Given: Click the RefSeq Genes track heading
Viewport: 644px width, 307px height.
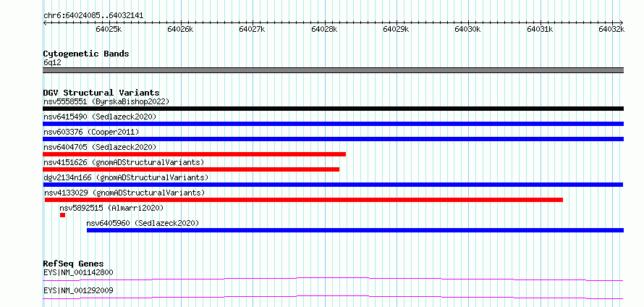Looking at the screenshot, I should click(x=73, y=264).
